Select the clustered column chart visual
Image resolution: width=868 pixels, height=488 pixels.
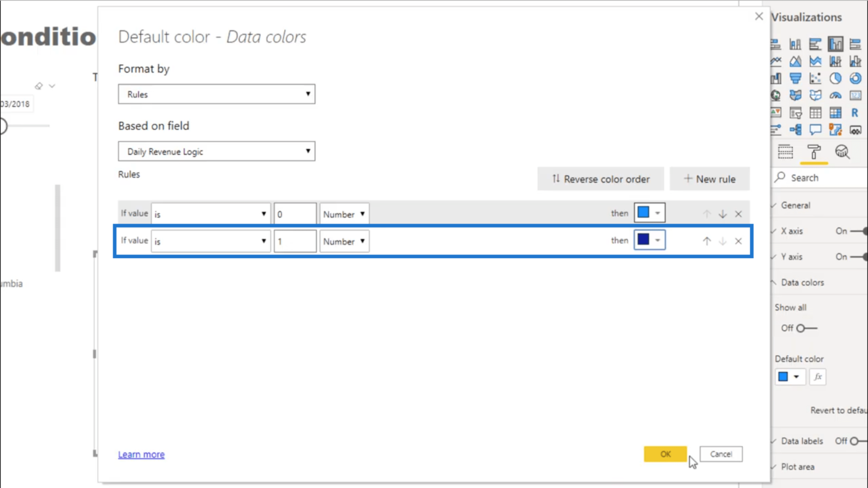click(x=835, y=44)
